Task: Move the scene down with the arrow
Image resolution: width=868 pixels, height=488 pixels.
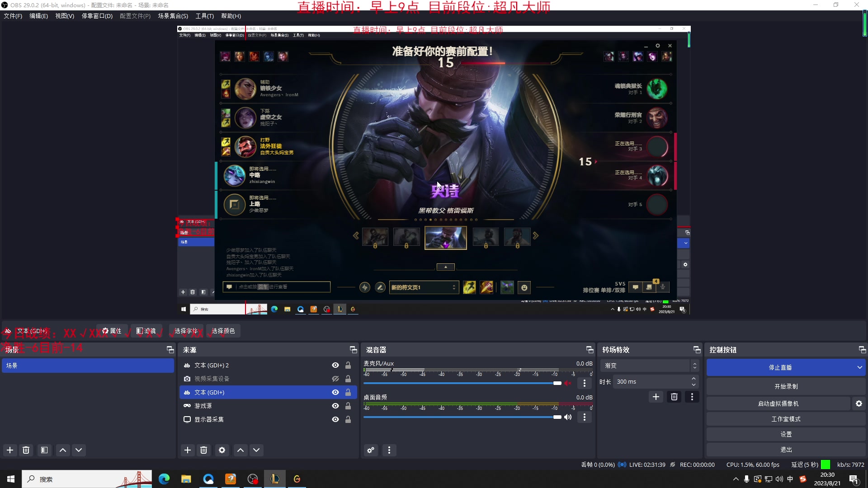Action: point(79,450)
